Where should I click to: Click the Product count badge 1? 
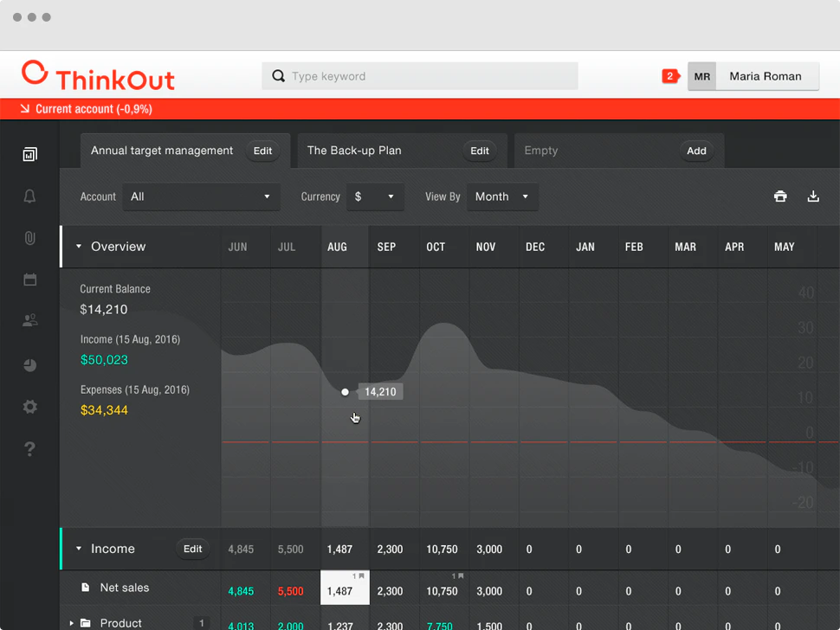click(x=202, y=623)
